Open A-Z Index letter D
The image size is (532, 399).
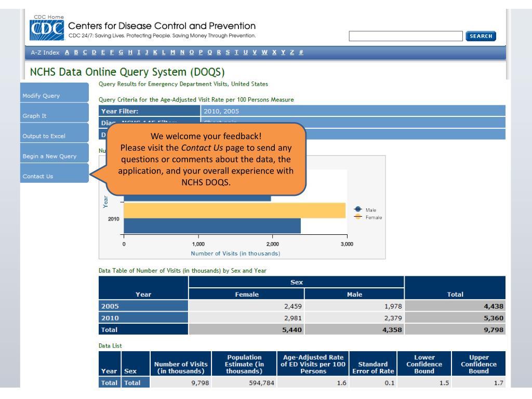point(94,52)
